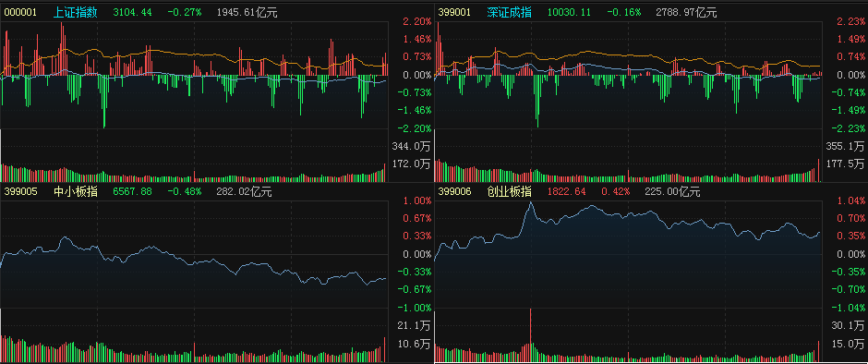
Task: Open the 创业板指 index name
Action: [x=510, y=191]
